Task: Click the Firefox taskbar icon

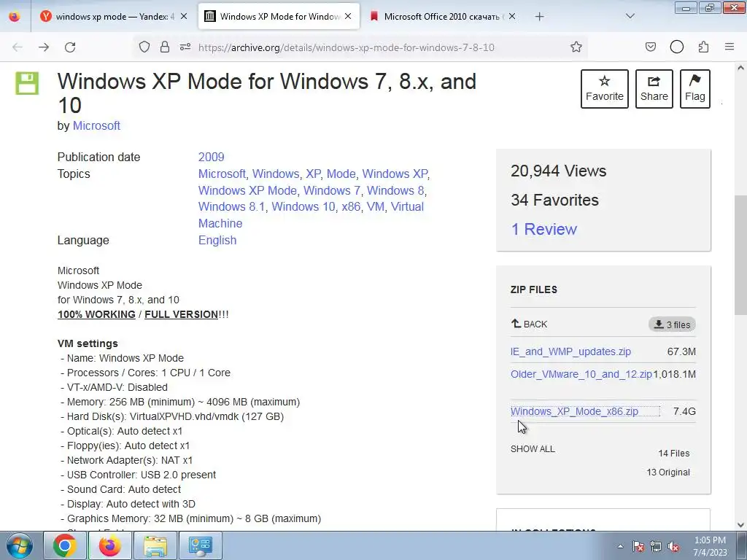Action: (109, 545)
